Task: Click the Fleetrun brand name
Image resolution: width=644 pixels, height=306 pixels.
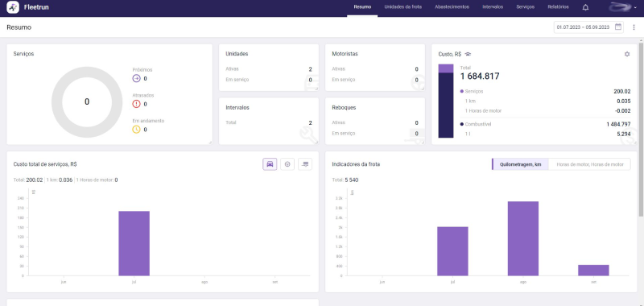Action: pos(36,7)
